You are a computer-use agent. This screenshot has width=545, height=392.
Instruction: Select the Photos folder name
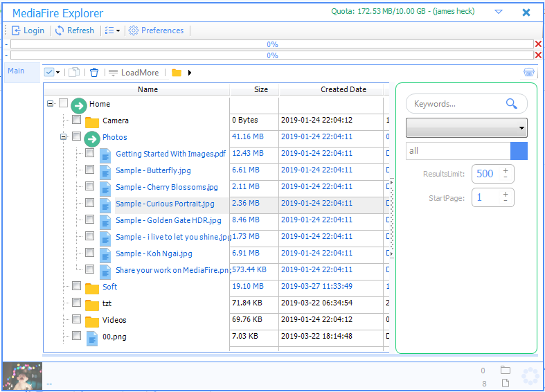click(115, 137)
